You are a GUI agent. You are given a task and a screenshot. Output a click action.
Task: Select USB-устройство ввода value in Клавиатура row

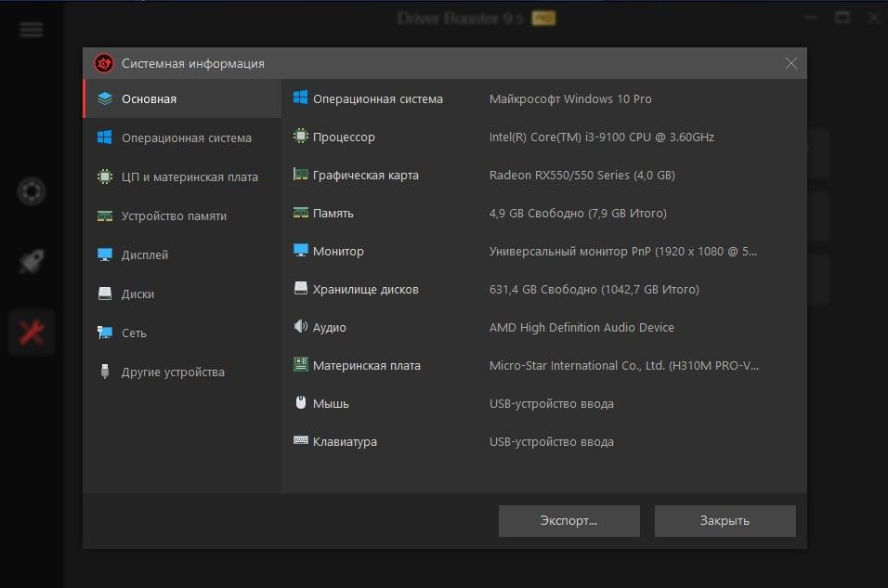click(x=552, y=442)
